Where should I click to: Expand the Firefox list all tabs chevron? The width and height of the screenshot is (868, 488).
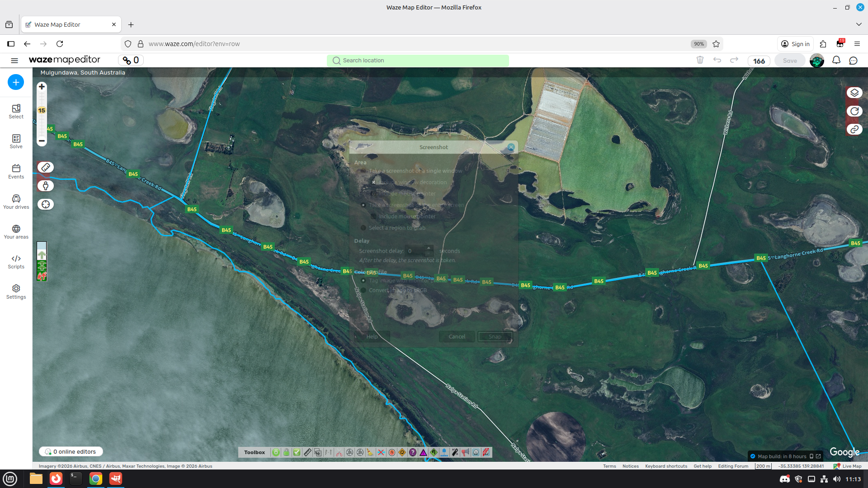pyautogui.click(x=859, y=24)
